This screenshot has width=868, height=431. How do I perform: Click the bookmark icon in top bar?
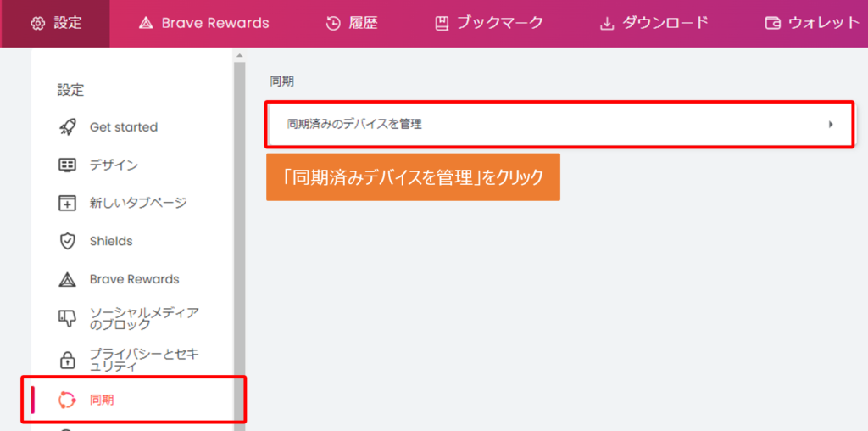441,23
